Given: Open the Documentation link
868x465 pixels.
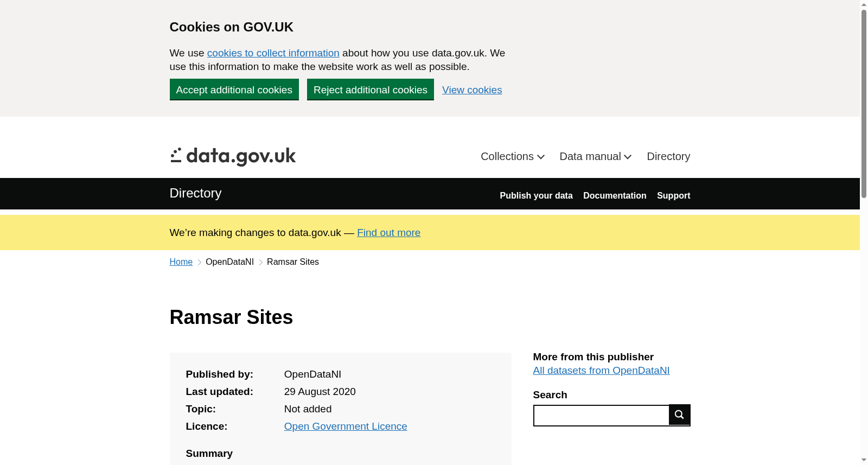Looking at the screenshot, I should [615, 196].
